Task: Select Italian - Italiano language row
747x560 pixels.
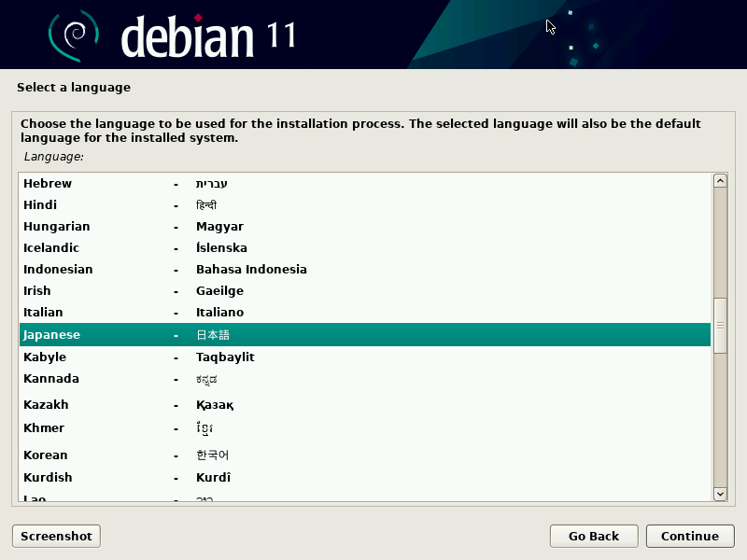Action: (365, 313)
